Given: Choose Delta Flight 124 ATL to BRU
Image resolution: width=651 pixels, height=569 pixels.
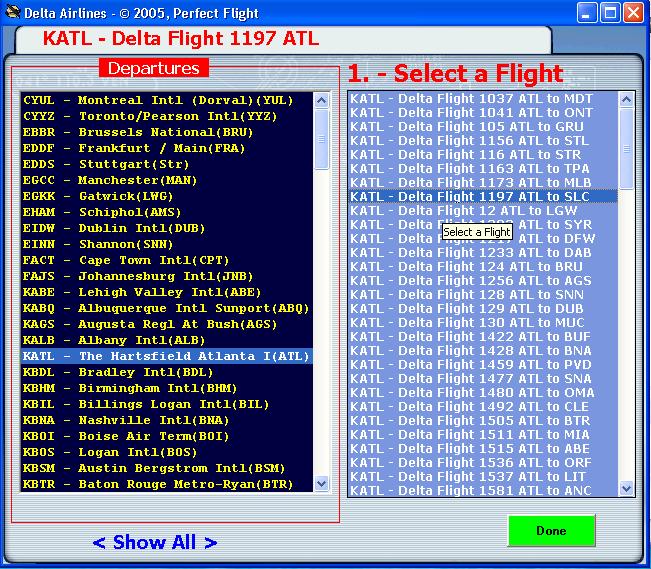Looking at the screenshot, I should [x=483, y=267].
